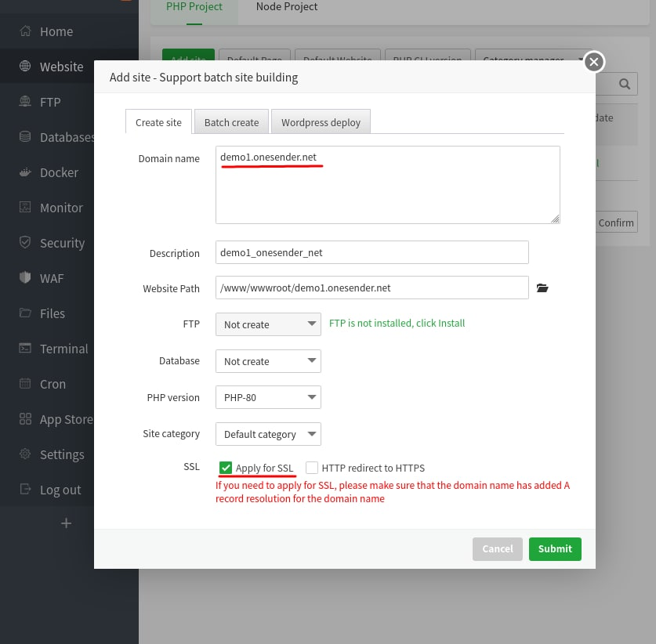Click the green Submit button
The width and height of the screenshot is (656, 644).
(555, 548)
